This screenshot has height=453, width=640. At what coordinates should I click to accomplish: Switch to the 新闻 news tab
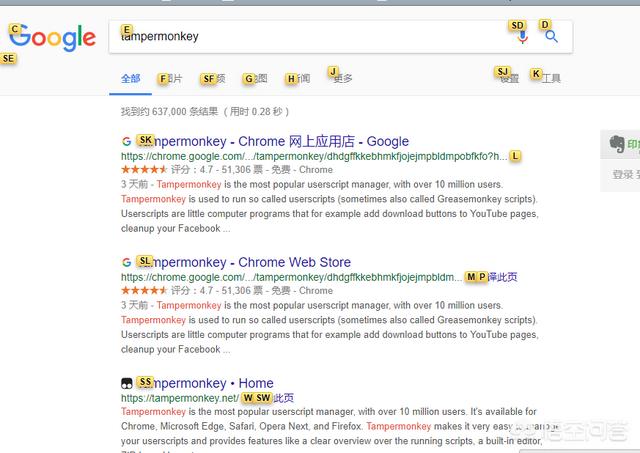(298, 78)
